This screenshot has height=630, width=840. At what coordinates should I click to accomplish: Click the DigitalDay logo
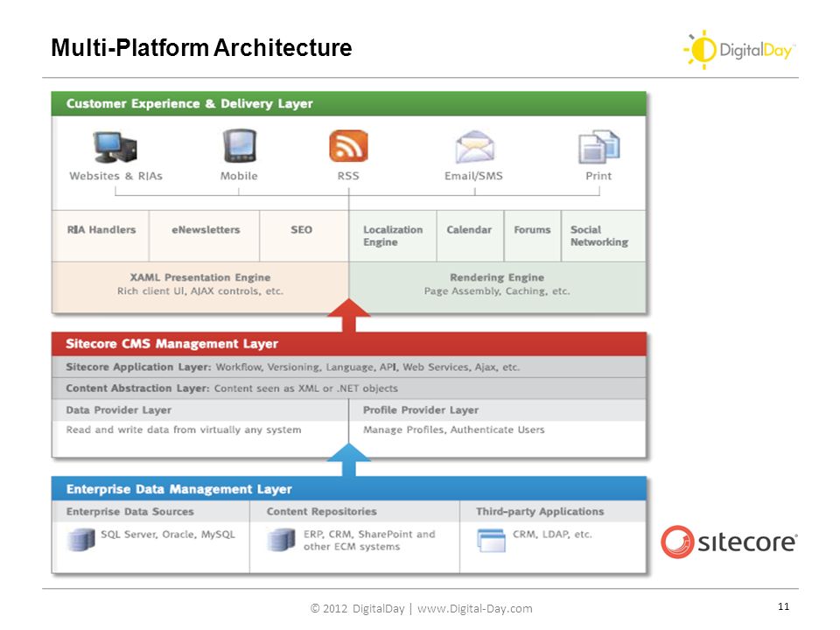739,50
